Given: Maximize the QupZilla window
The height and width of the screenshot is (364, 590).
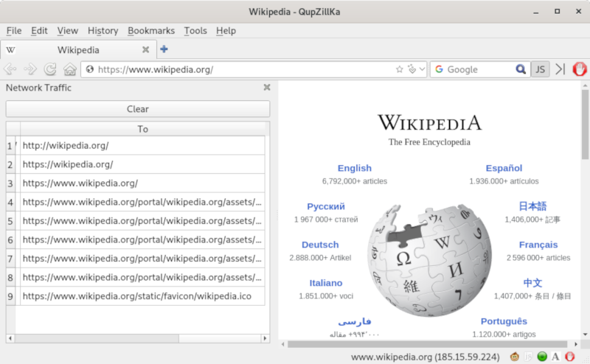Looking at the screenshot, I should [x=558, y=11].
